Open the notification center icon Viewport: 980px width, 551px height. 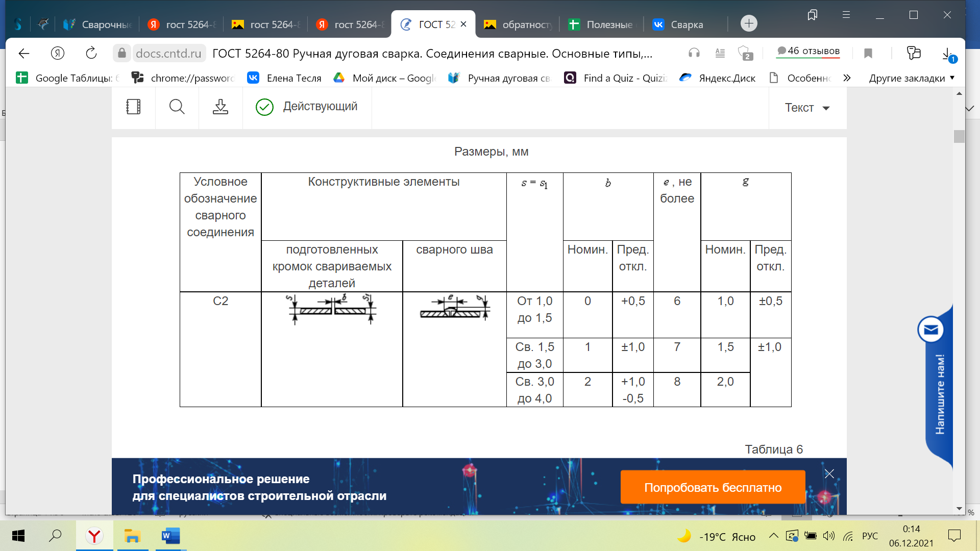[954, 536]
